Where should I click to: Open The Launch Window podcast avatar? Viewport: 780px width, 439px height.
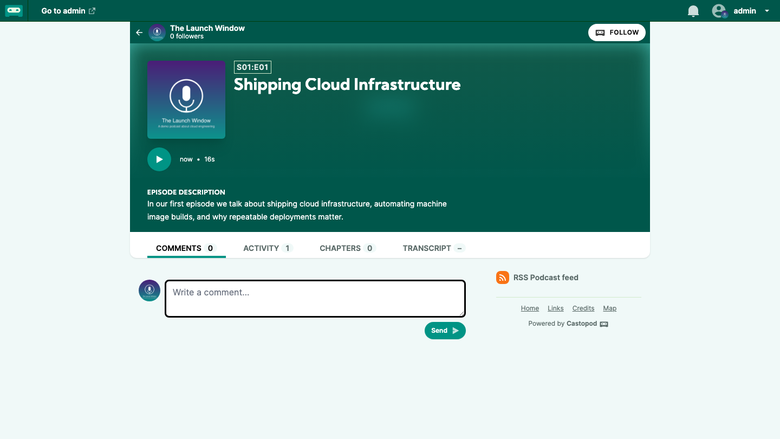157,32
